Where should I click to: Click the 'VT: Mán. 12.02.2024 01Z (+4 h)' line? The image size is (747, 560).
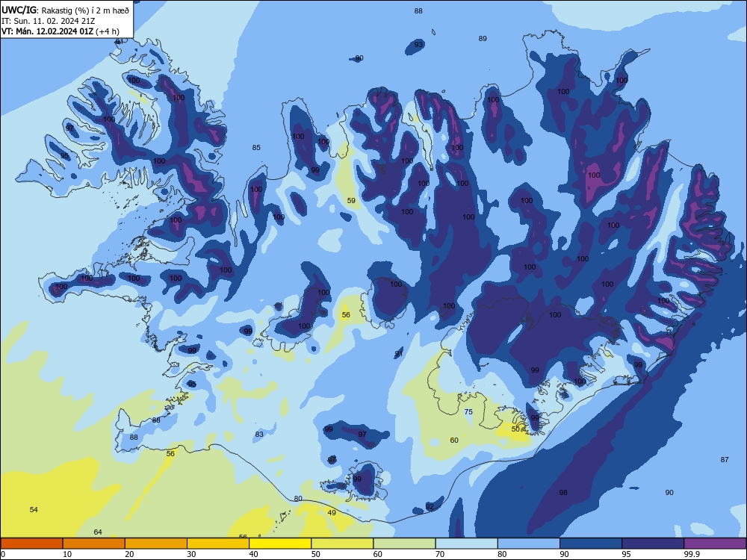pyautogui.click(x=61, y=31)
